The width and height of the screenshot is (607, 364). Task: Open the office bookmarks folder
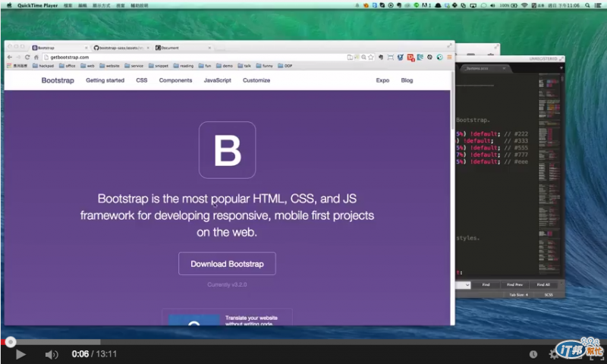[68, 66]
